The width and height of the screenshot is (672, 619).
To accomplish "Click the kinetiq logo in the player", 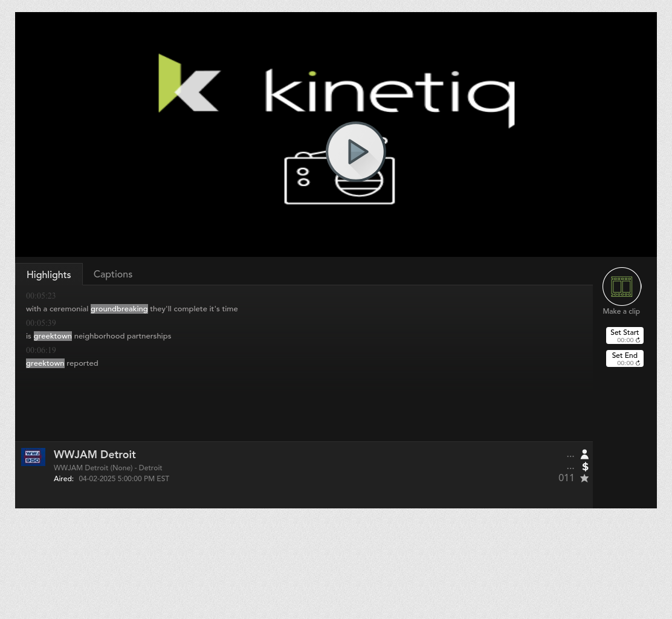I will pos(337,91).
